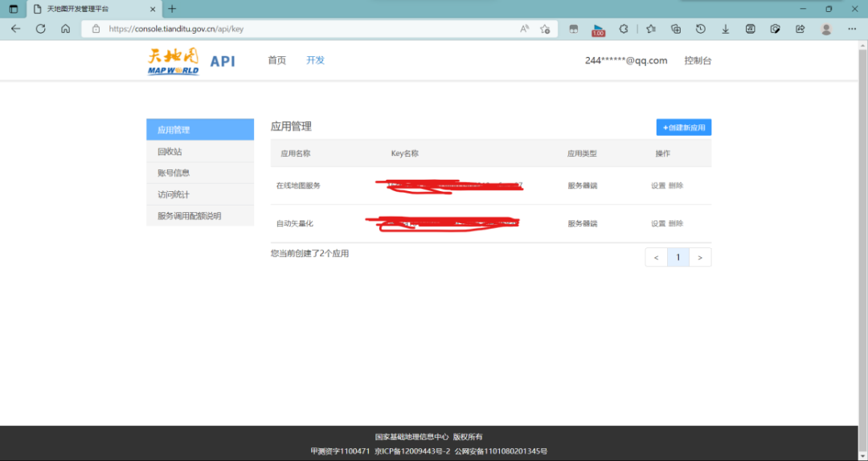Screen dimensions: 868x461
Task: Click the 在线地图服务 application name
Action: click(298, 186)
